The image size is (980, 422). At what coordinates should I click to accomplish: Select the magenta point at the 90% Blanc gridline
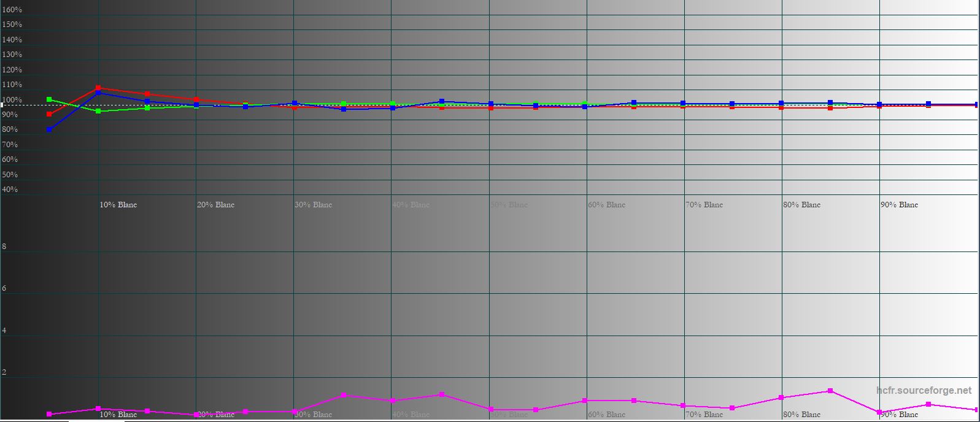click(x=879, y=412)
